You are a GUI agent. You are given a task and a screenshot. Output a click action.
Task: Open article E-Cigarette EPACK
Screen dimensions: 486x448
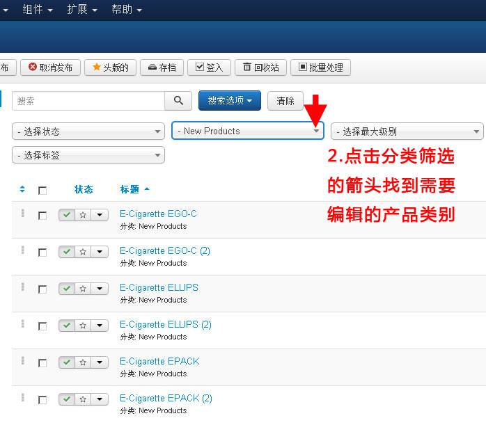coord(159,361)
